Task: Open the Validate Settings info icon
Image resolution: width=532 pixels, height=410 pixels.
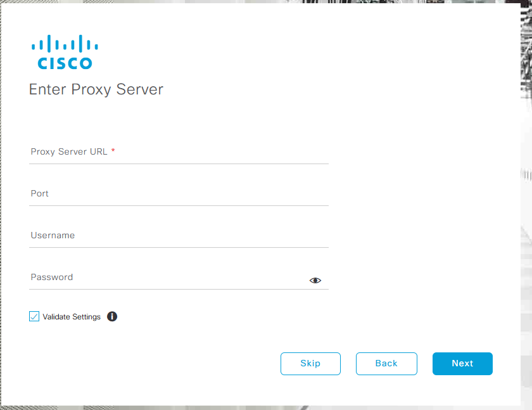Action: (x=112, y=316)
